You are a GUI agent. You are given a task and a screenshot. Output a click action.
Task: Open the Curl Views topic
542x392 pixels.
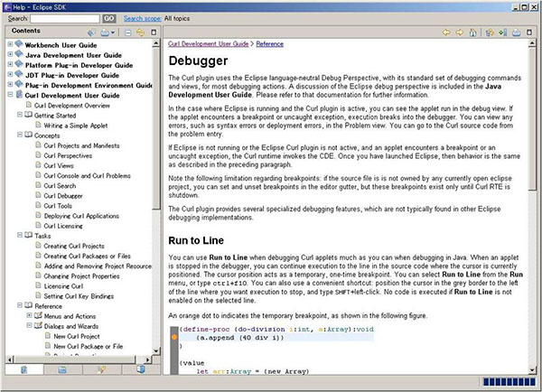59,165
